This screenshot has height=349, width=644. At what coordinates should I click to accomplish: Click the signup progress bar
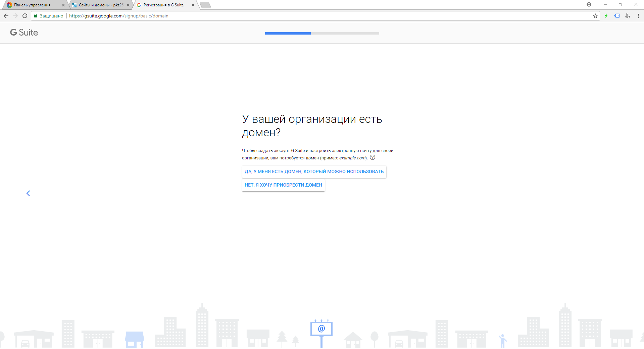[x=322, y=33]
